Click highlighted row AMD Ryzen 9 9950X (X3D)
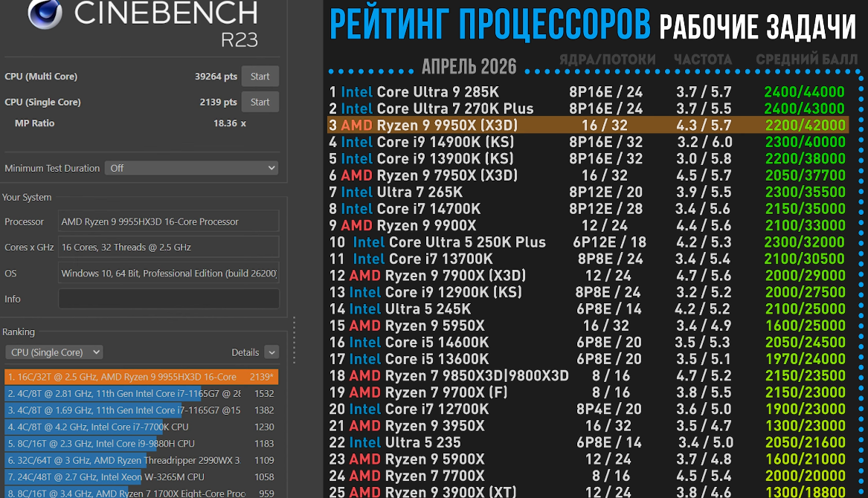868x498 pixels. pos(588,125)
